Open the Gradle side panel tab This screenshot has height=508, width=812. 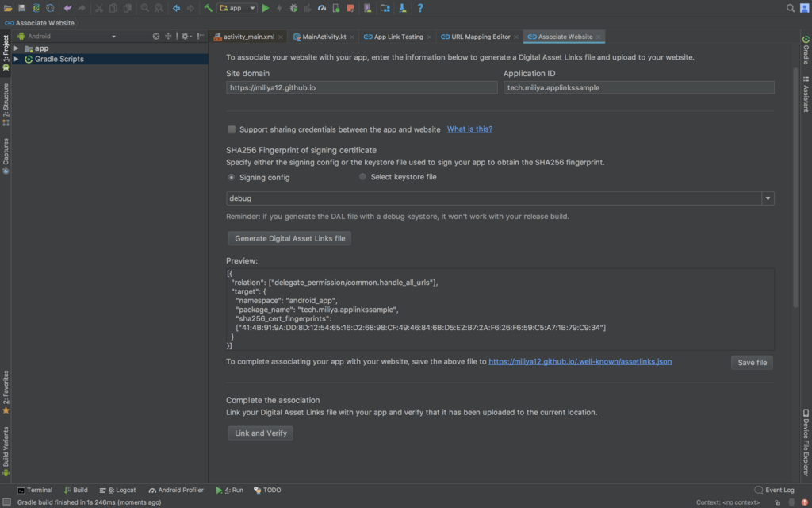pyautogui.click(x=806, y=49)
